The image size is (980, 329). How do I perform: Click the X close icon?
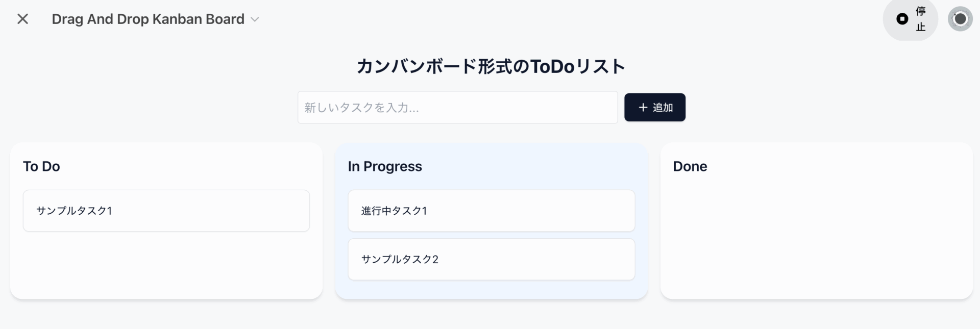click(22, 19)
